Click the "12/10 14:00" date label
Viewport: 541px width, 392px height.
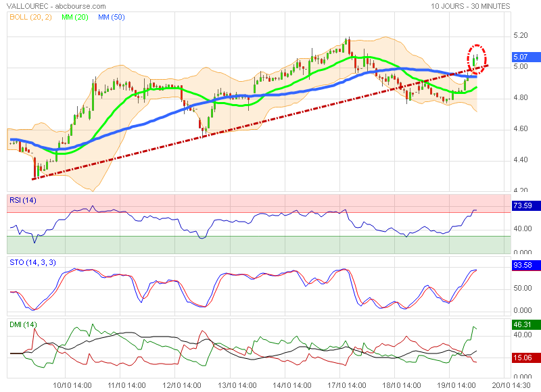pos(182,385)
